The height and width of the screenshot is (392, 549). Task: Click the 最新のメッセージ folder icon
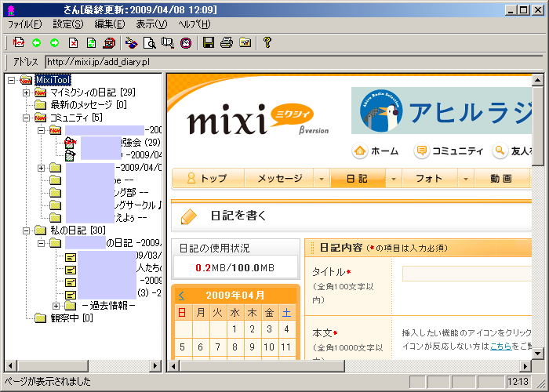pyautogui.click(x=40, y=104)
